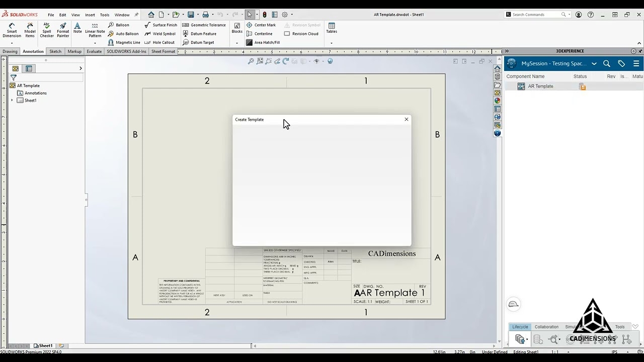
Task: Open the Model Items tool
Action: coord(30,30)
